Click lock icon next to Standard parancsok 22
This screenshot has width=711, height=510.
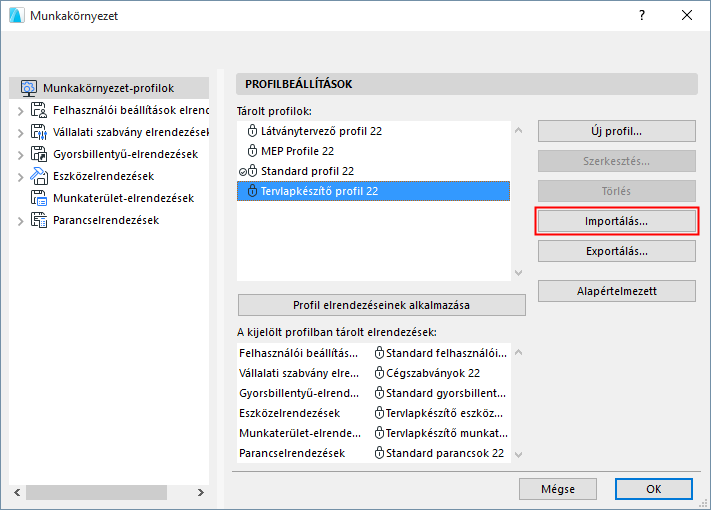pos(379,452)
